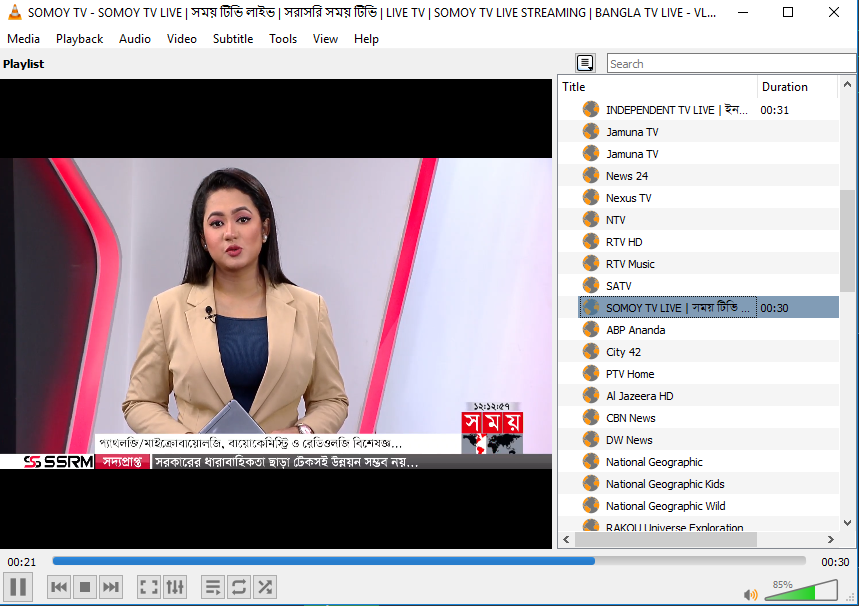
Task: Click the globe icon beside City 42
Action: 591,351
